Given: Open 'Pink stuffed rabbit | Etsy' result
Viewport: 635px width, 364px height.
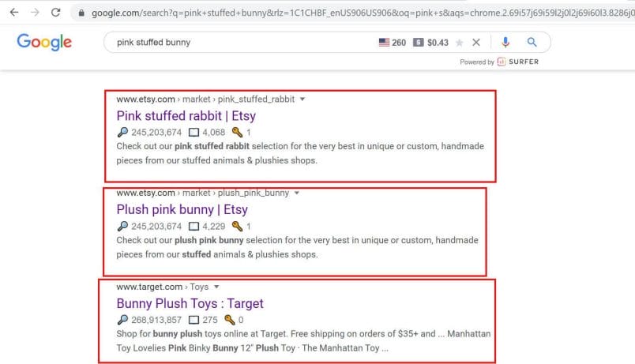Looking at the screenshot, I should pos(186,116).
